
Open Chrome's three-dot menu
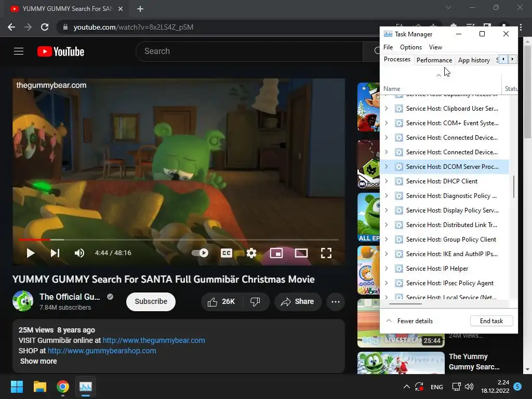[521, 27]
